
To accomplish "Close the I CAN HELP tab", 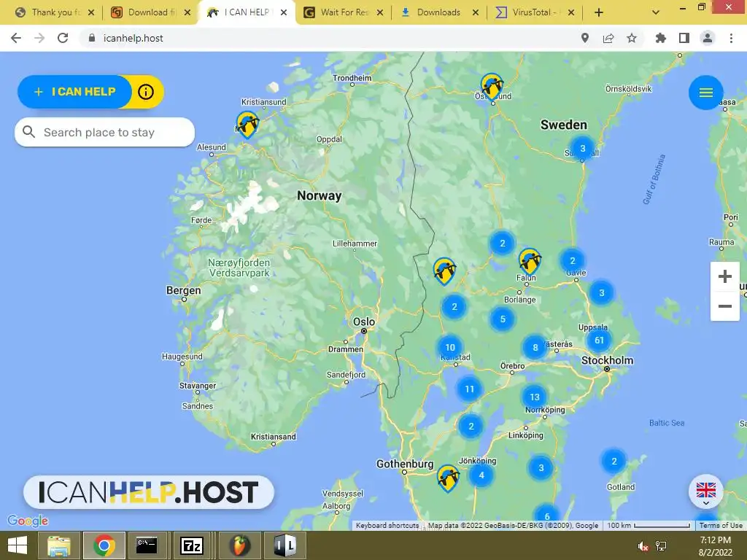I will (x=284, y=12).
